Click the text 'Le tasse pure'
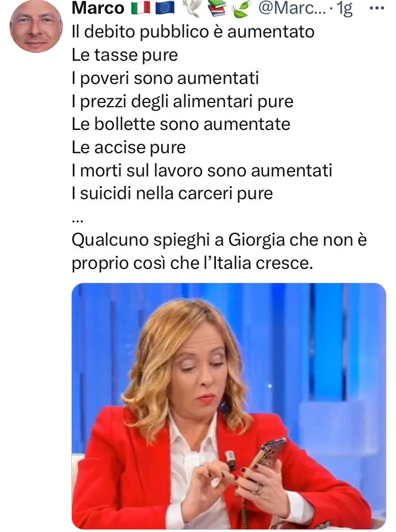The height and width of the screenshot is (532, 396). (125, 55)
